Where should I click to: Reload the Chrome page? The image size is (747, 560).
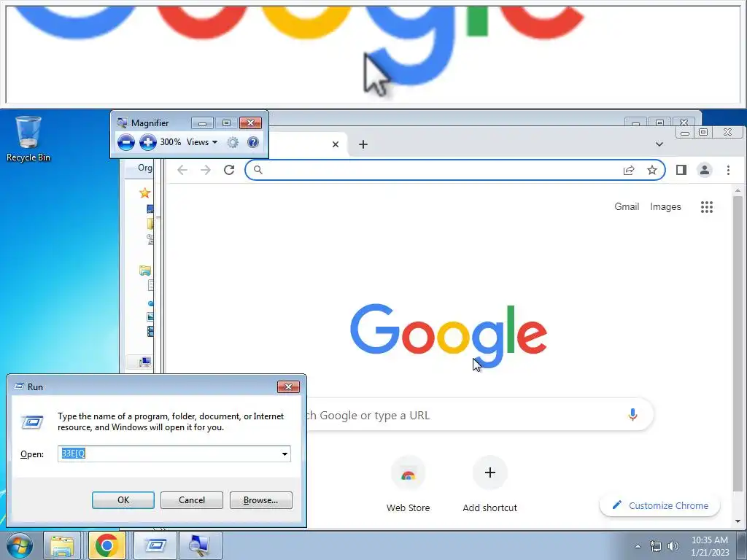coord(229,170)
